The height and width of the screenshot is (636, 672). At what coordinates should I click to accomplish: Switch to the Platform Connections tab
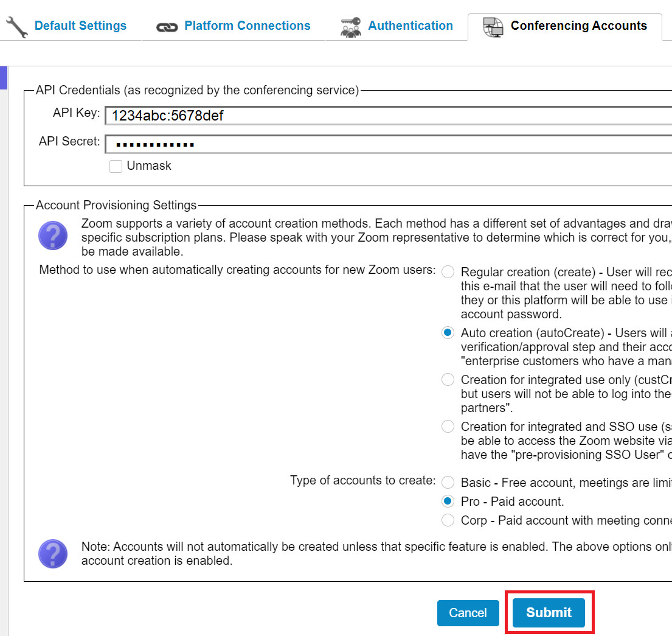click(248, 26)
